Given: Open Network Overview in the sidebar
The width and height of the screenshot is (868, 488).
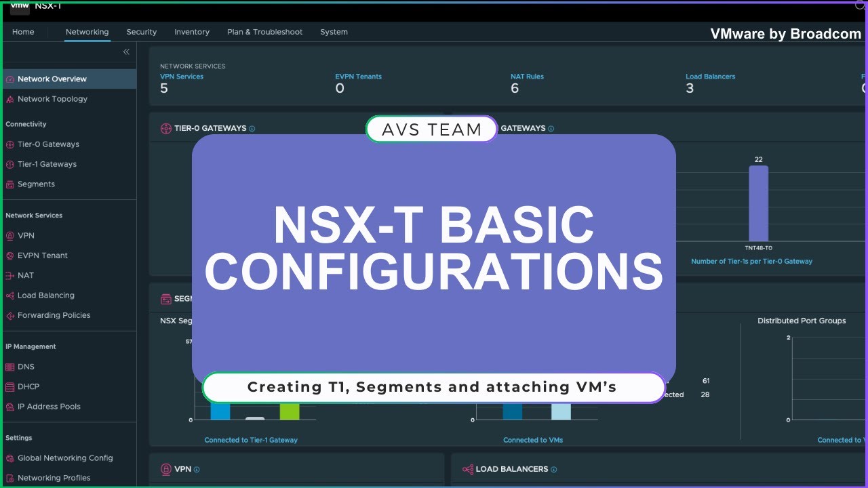Looking at the screenshot, I should pos(68,79).
